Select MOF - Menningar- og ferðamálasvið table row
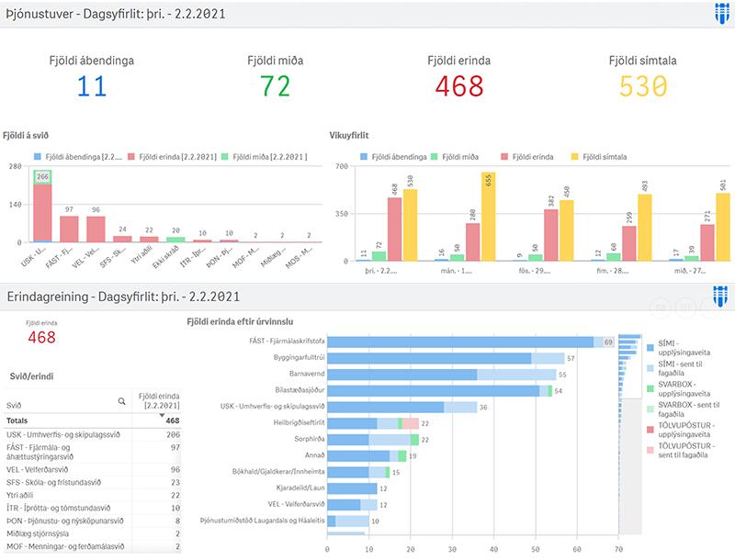 pos(93,546)
